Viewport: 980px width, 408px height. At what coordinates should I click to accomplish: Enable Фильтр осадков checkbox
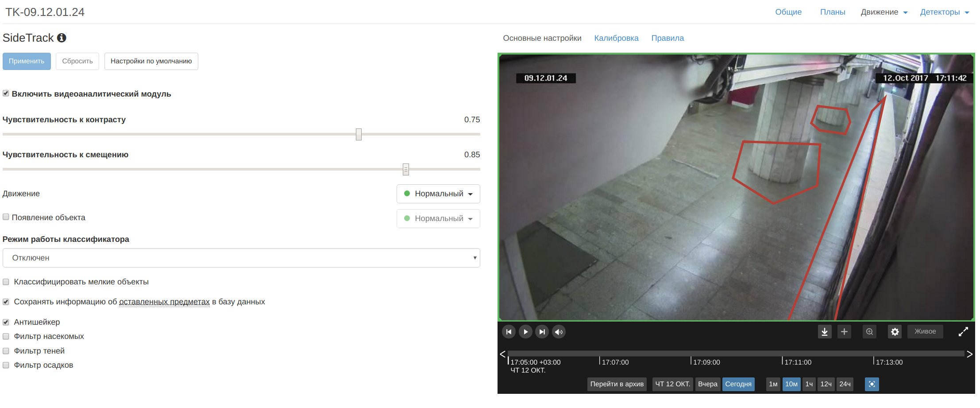tap(6, 365)
